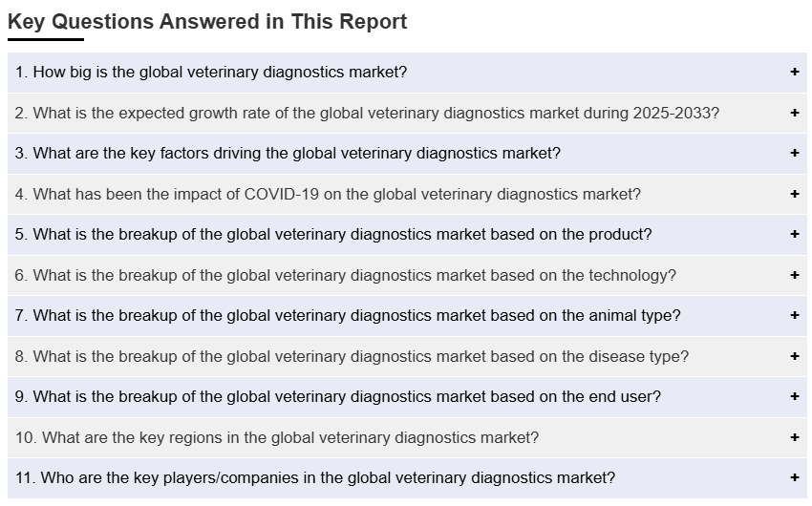Viewport: 812px width, 506px height.
Task: Select question 7 text about animal type
Action: click(x=348, y=316)
